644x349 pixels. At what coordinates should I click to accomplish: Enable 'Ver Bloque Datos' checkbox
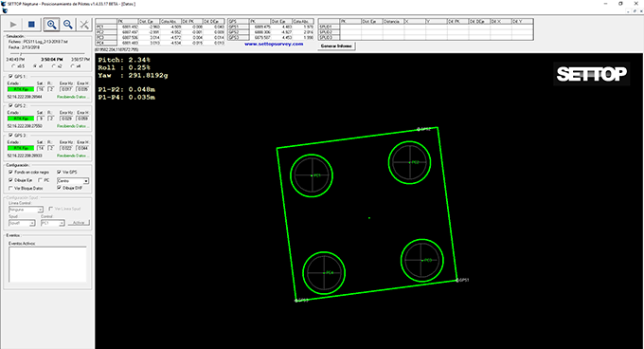tap(10, 189)
